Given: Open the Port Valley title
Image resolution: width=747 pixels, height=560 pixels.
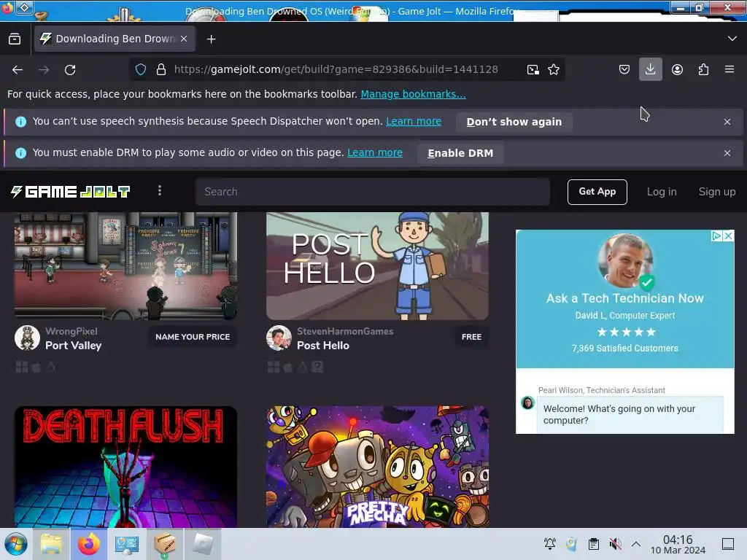Looking at the screenshot, I should [x=74, y=346].
